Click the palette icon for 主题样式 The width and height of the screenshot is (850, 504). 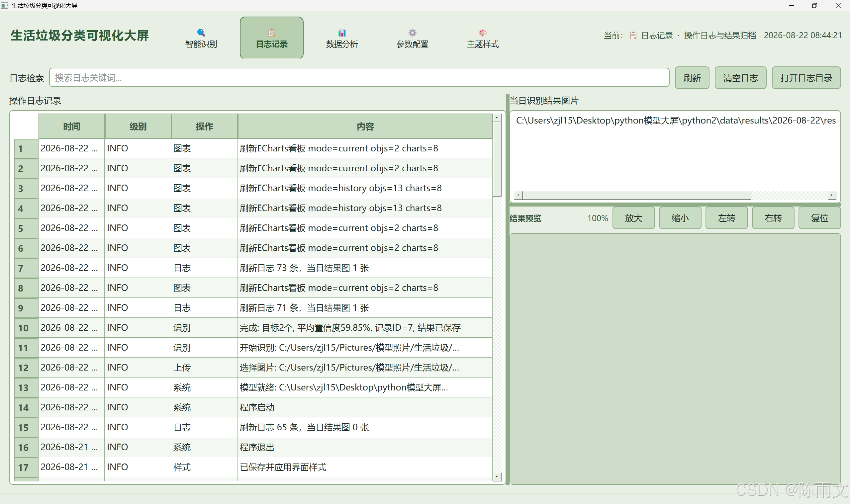(x=483, y=33)
